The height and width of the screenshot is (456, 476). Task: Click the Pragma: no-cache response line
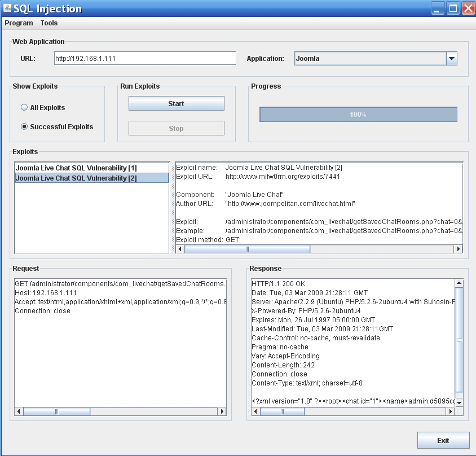click(280, 347)
